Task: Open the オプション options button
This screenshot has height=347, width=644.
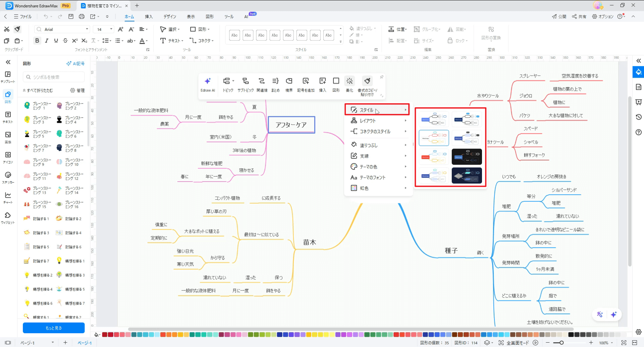Action: pos(603,16)
